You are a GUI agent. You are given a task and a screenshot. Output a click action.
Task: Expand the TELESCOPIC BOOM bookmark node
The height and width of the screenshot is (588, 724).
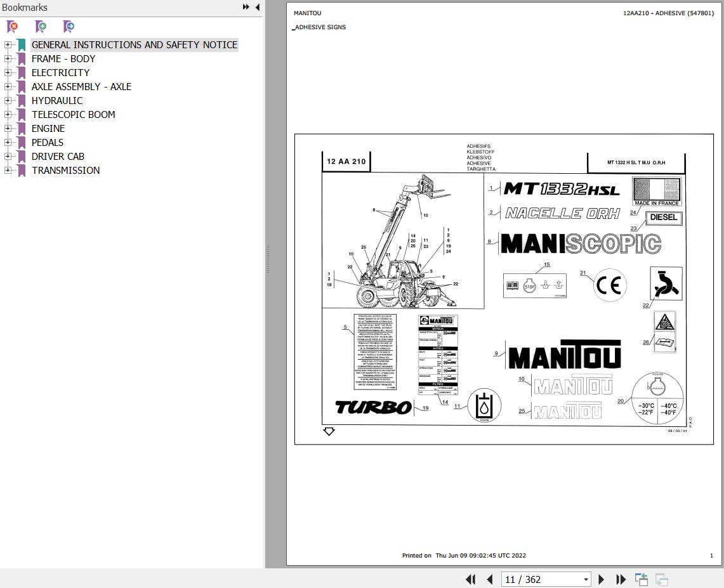[x=8, y=114]
